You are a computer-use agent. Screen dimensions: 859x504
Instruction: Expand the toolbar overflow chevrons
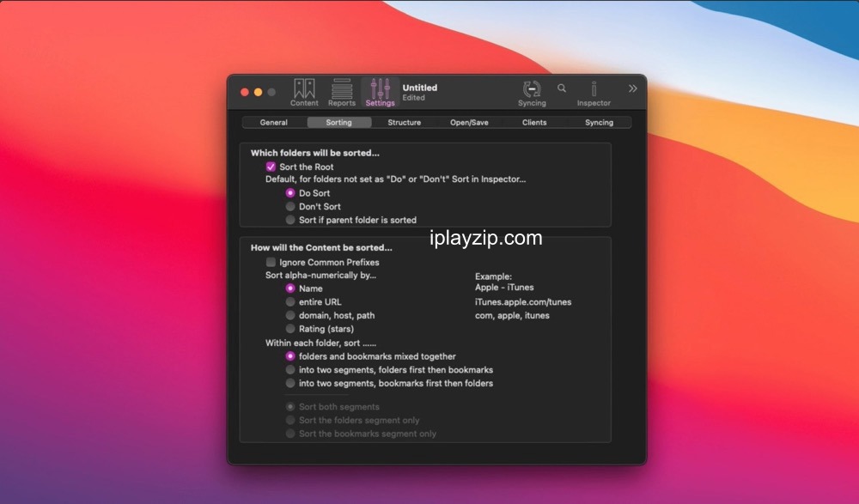pos(633,88)
